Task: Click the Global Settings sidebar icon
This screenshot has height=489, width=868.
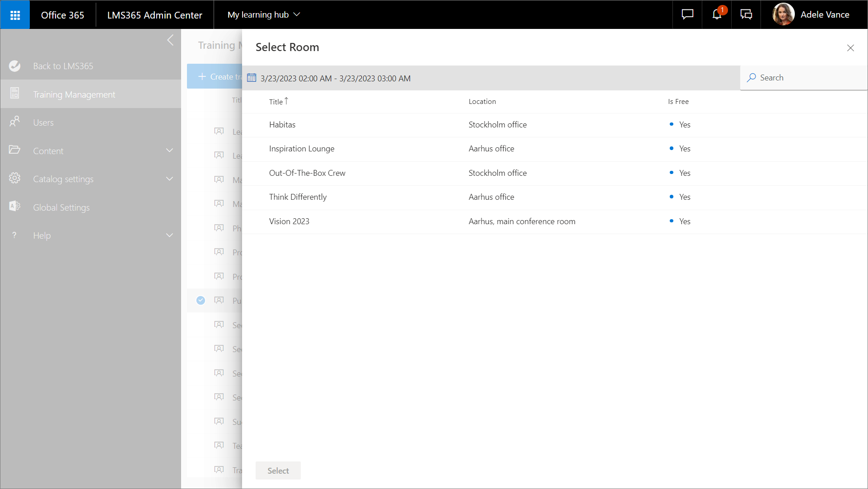Action: pyautogui.click(x=14, y=207)
